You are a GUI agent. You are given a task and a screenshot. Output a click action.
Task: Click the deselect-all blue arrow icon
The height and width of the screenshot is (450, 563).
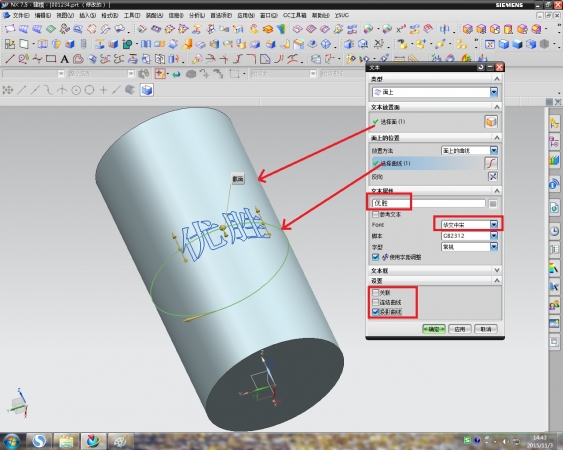pos(176,74)
